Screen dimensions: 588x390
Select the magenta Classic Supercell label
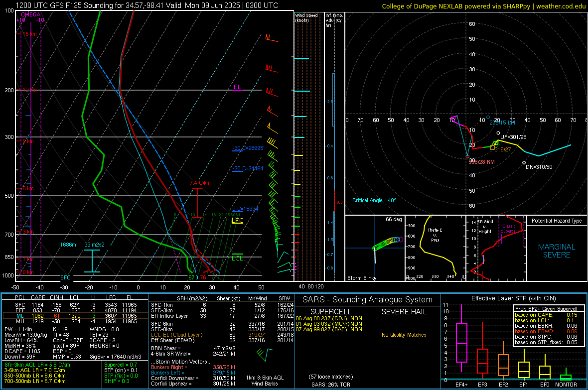click(x=509, y=229)
